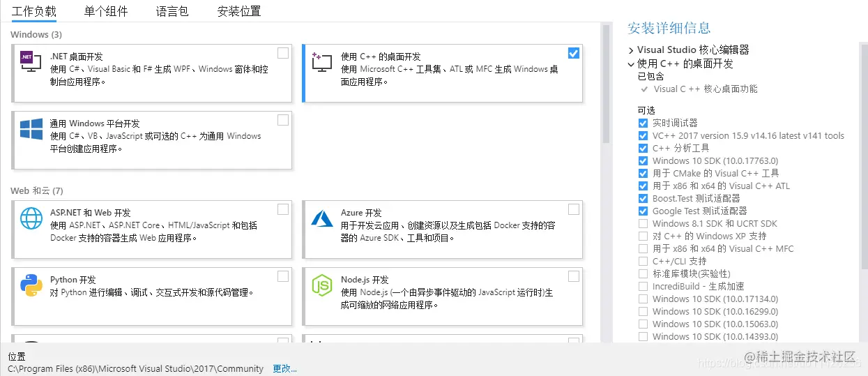This screenshot has height=376, width=868.
Task: Check Windows 10 SDK (10.0.14393.0)
Action: point(643,336)
